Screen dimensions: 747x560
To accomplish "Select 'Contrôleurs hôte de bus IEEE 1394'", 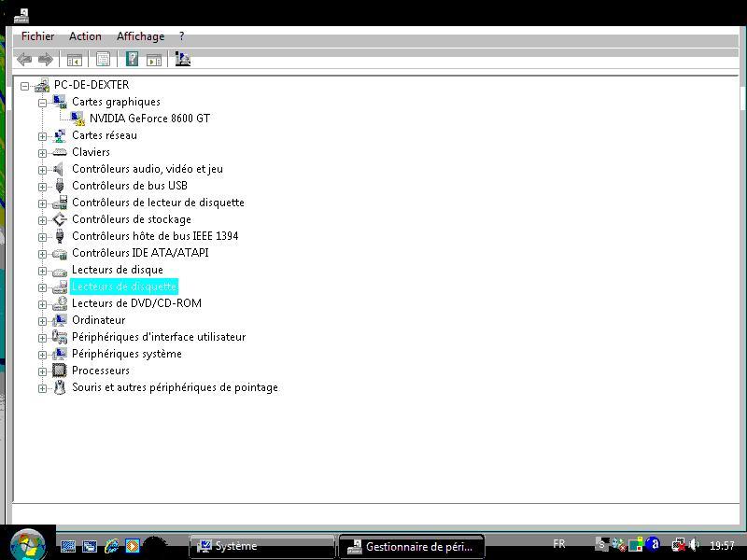I will pyautogui.click(x=155, y=236).
